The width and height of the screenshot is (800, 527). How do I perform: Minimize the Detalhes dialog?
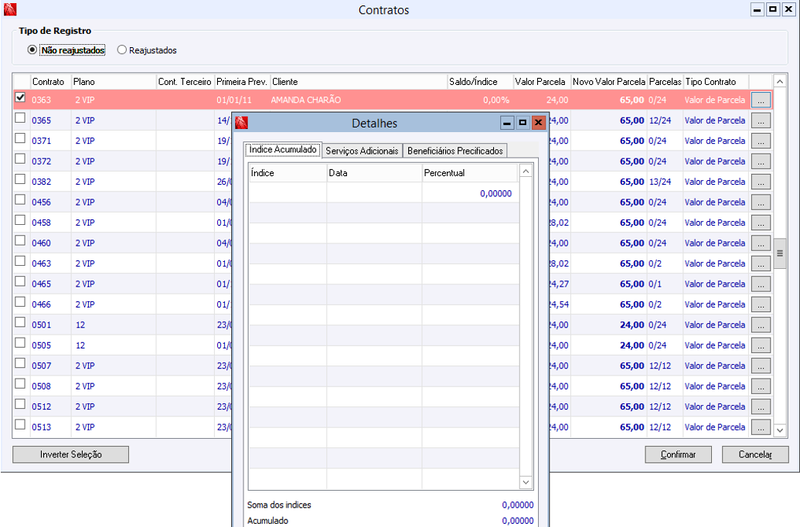tap(507, 123)
